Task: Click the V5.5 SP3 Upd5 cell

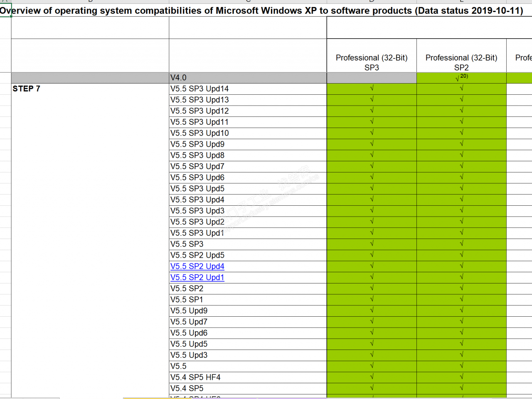Action: coord(248,189)
